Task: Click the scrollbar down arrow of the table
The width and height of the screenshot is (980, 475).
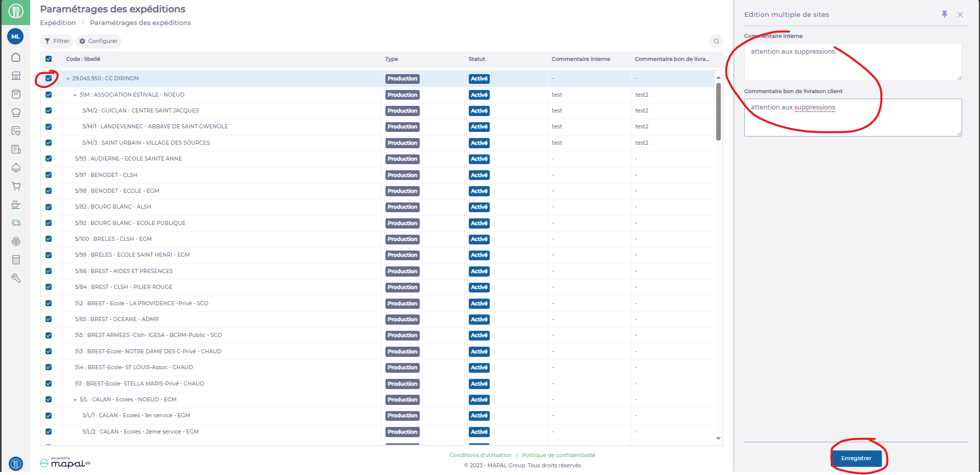Action: click(x=718, y=438)
